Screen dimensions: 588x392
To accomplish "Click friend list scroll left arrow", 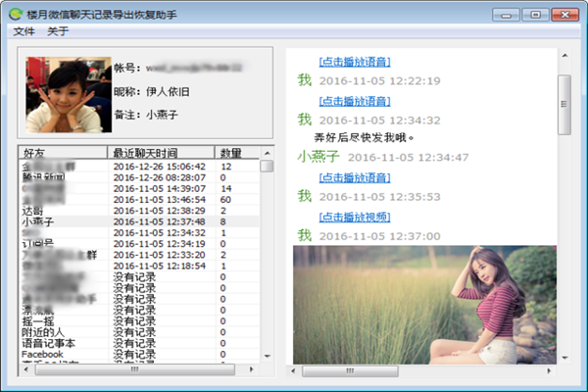I will pyautogui.click(x=25, y=369).
